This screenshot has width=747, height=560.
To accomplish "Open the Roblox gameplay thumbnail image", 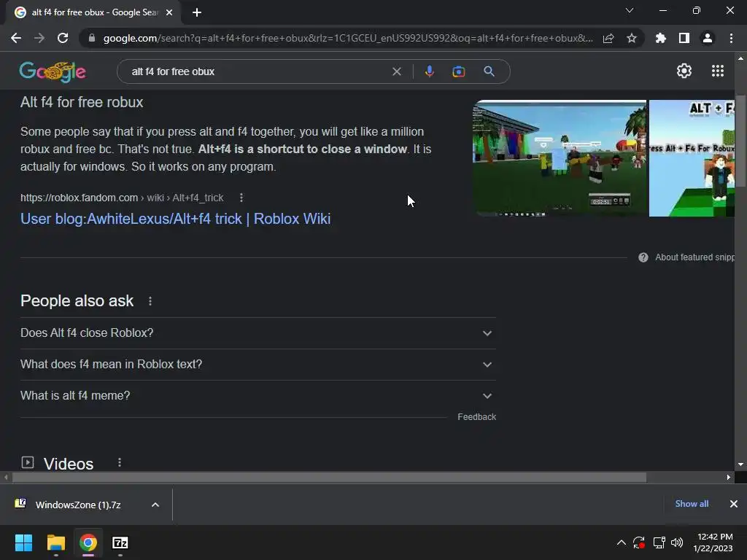I will tap(560, 158).
